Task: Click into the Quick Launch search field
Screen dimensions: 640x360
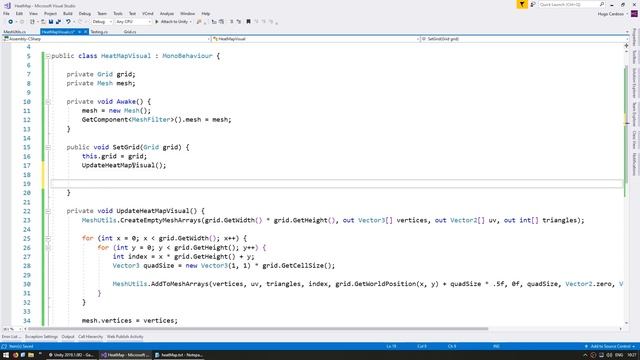Action: click(x=568, y=4)
